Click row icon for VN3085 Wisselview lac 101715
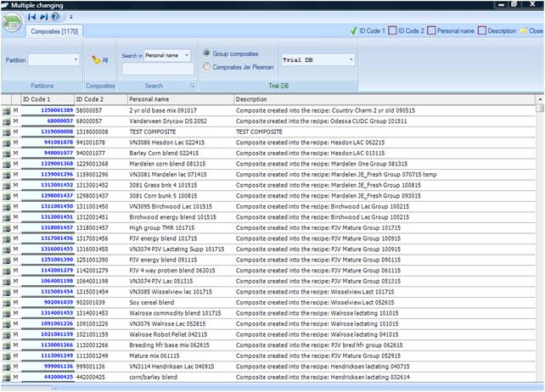 point(6,292)
